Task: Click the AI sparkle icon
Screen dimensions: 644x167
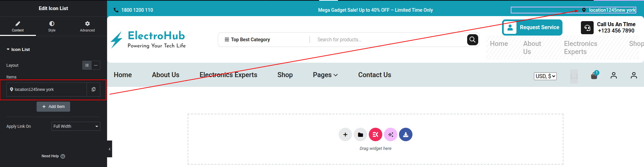Action: click(390, 135)
